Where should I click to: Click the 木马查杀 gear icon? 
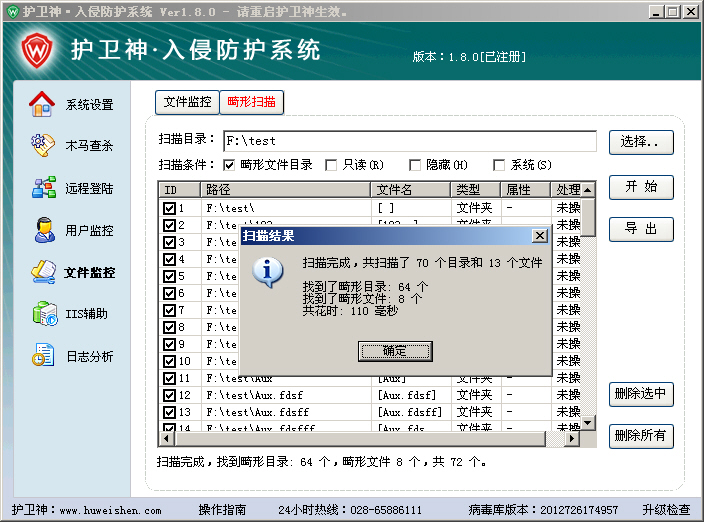coord(43,145)
